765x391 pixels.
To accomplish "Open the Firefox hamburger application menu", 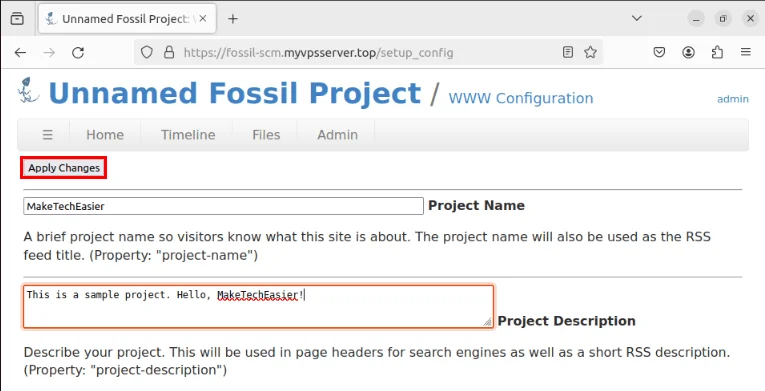I will point(745,52).
